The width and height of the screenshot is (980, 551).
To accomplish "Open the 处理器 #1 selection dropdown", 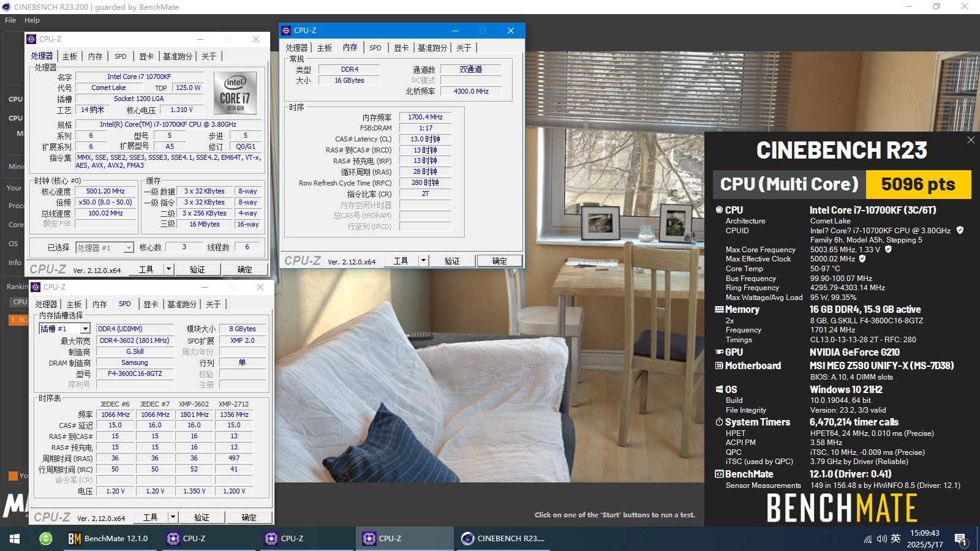I will 129,248.
